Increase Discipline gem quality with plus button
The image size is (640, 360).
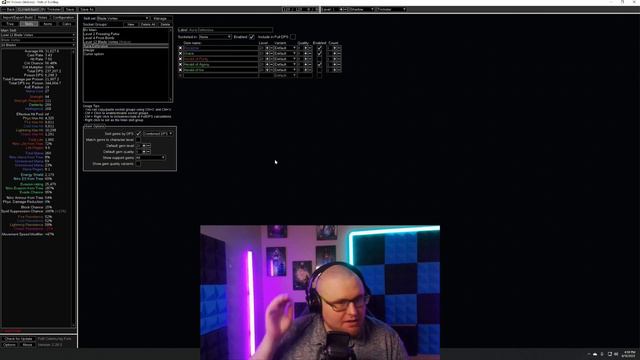coord(306,48)
